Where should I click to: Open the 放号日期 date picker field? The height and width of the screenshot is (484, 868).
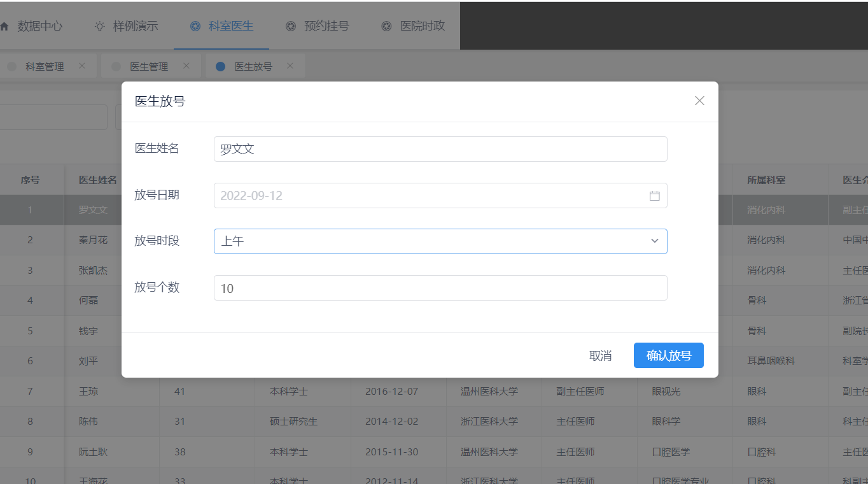click(x=433, y=196)
